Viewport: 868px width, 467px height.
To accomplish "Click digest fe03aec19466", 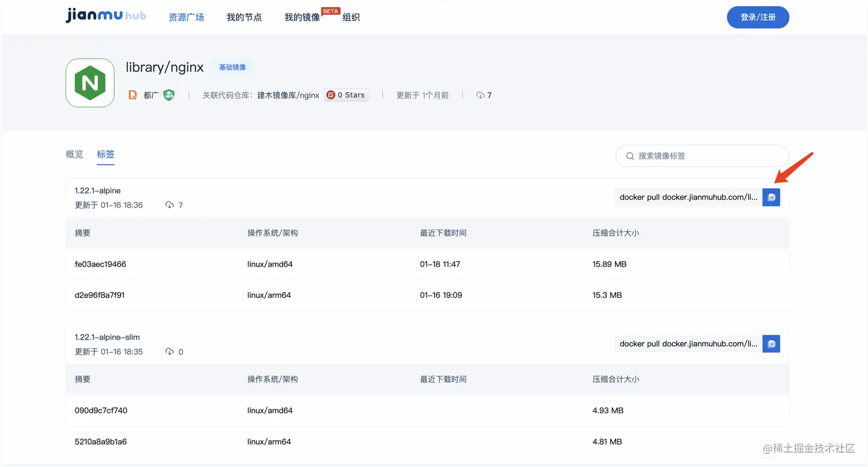I will tap(100, 264).
